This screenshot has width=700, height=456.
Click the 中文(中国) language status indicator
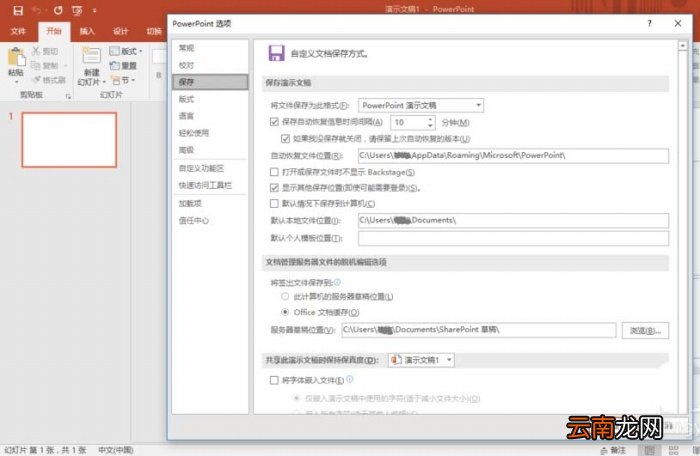tap(116, 450)
